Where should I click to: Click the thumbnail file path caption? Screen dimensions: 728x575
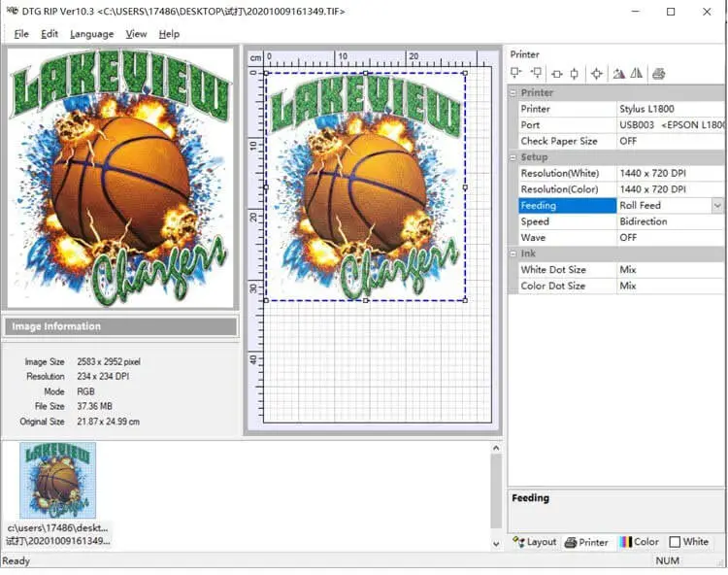57,534
